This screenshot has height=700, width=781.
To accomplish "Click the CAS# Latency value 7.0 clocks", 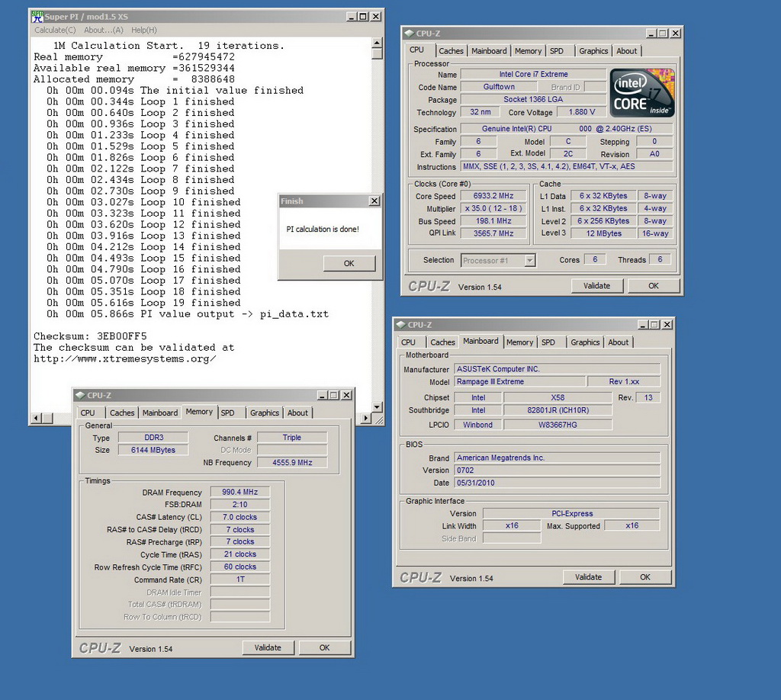I will [240, 517].
